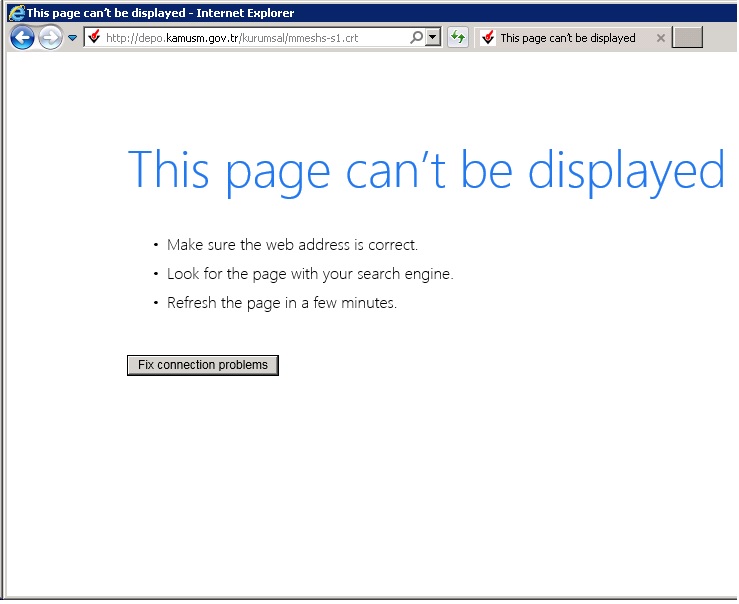Viewport: 739px width, 604px height.
Task: Click the window title bar text
Action: (x=160, y=13)
